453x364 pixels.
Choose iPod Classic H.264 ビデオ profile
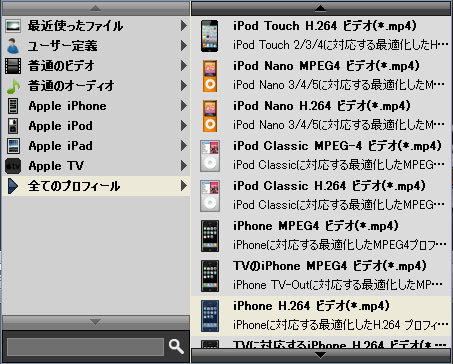tap(321, 196)
